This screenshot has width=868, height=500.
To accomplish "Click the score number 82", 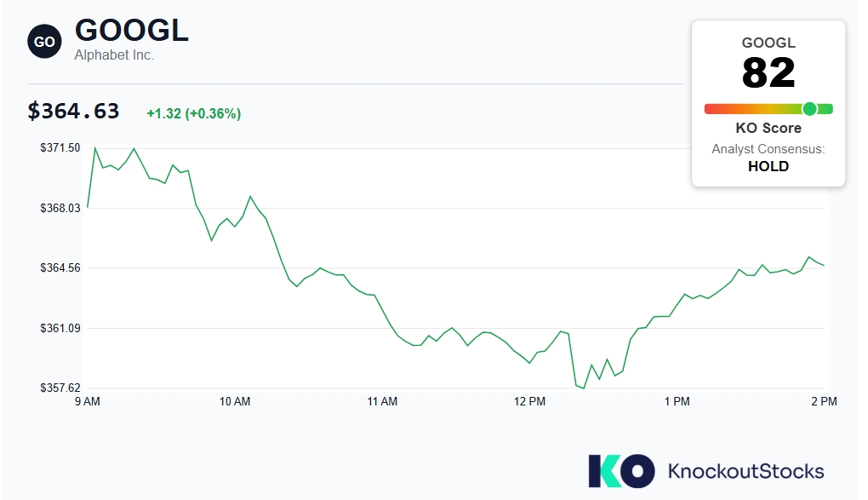I will 768,73.
